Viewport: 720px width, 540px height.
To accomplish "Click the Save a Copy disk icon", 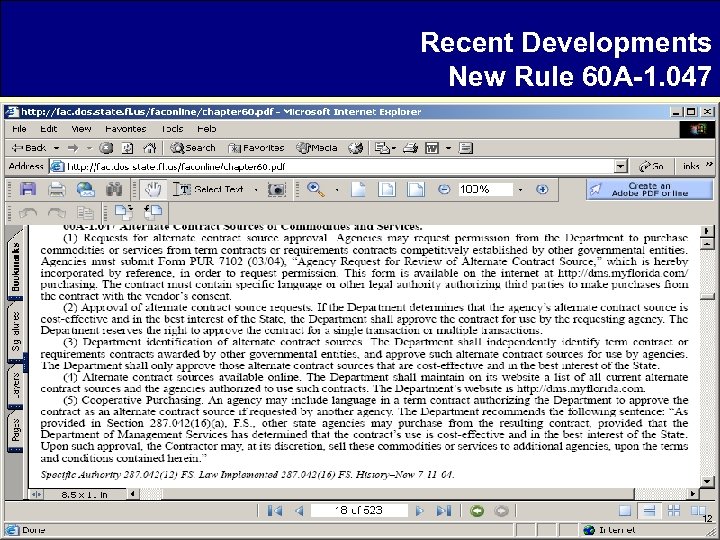I will (28, 189).
